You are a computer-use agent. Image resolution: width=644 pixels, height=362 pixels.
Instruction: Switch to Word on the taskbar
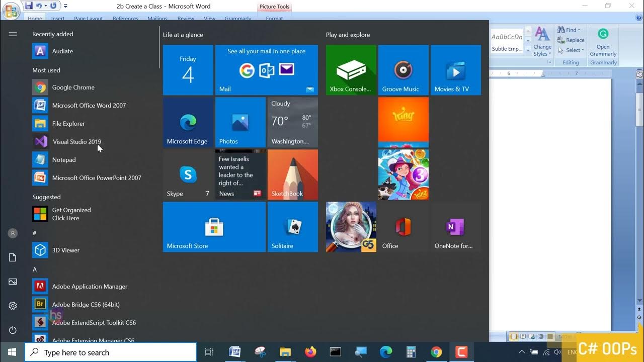[234, 352]
